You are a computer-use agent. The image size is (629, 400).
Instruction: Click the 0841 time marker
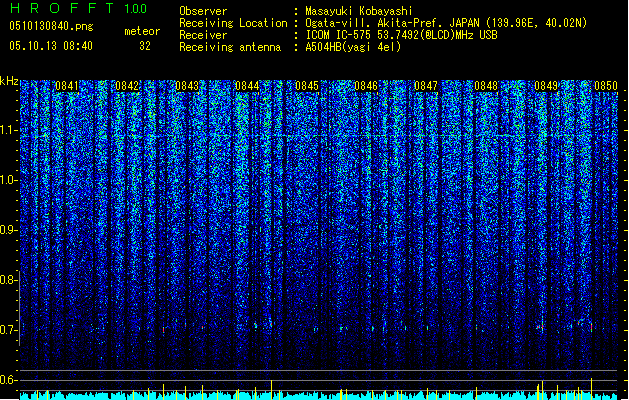pyautogui.click(x=67, y=86)
